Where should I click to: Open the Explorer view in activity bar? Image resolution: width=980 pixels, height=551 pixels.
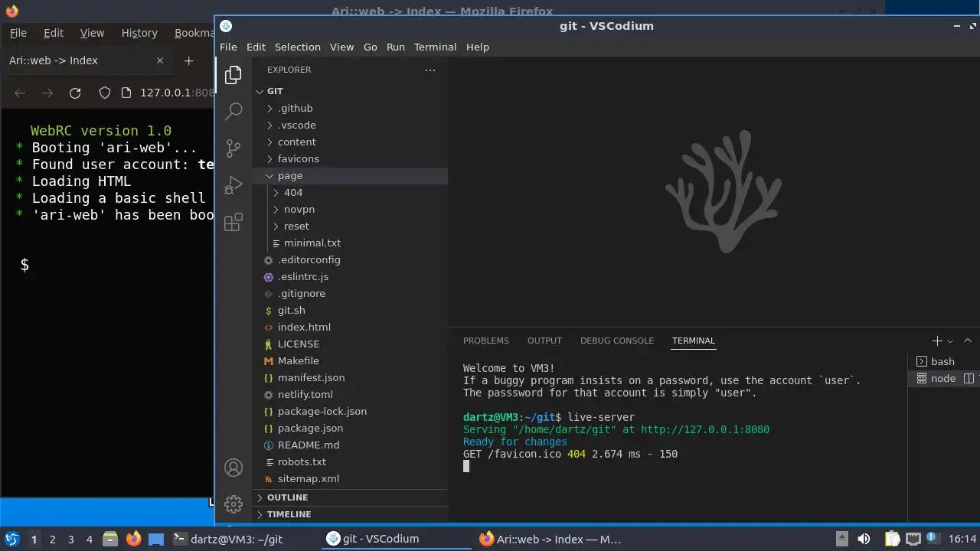point(234,75)
